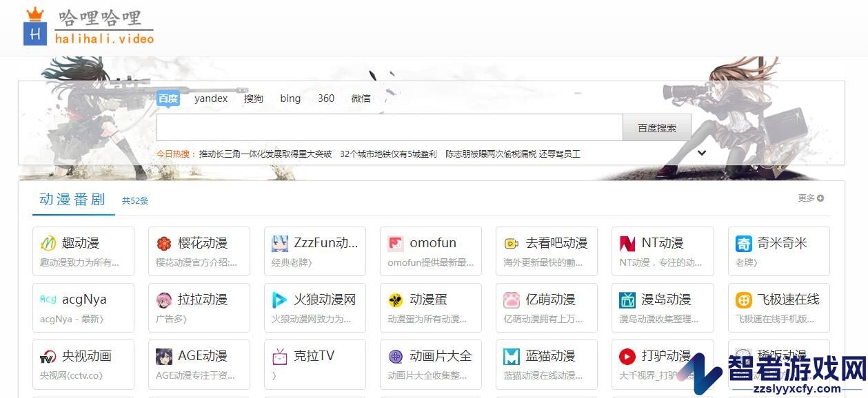Open the 打驴动漫 red play icon
Viewport: 868px width, 398px height.
627,356
